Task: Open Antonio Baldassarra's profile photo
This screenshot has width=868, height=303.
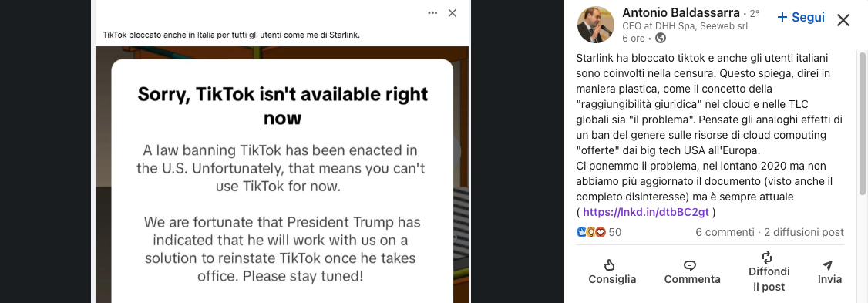Action: click(596, 25)
